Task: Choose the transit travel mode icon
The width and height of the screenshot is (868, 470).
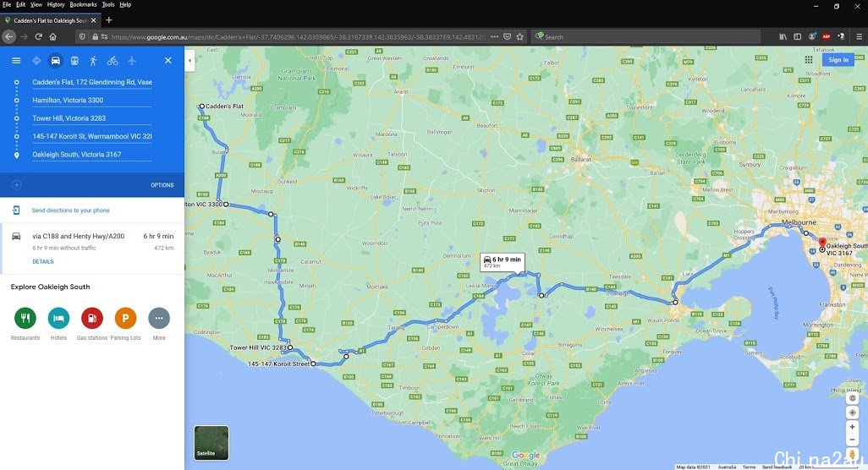Action: pos(74,60)
